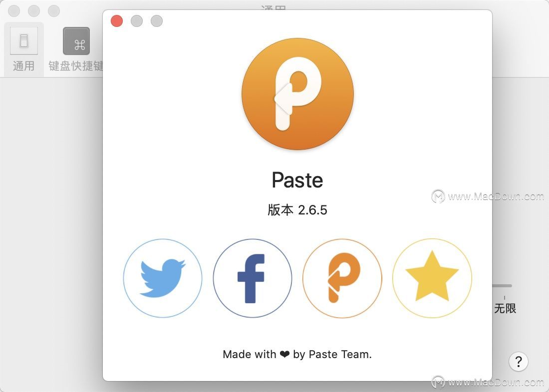Click the large Paste app logo
The height and width of the screenshot is (392, 549).
[x=297, y=94]
